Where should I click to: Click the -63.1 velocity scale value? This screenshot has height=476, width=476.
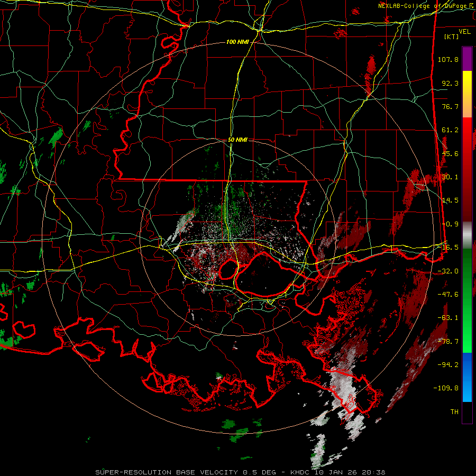pyautogui.click(x=448, y=318)
